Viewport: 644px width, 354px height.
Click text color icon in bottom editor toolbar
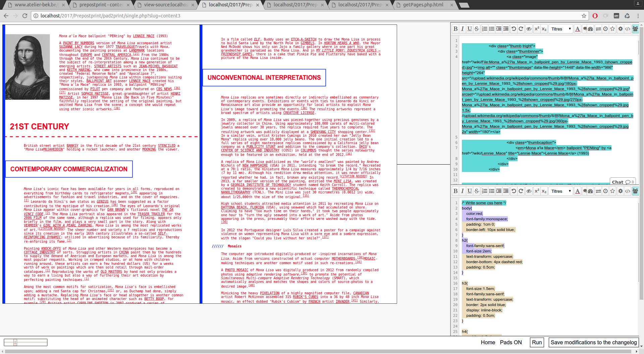coord(577,191)
